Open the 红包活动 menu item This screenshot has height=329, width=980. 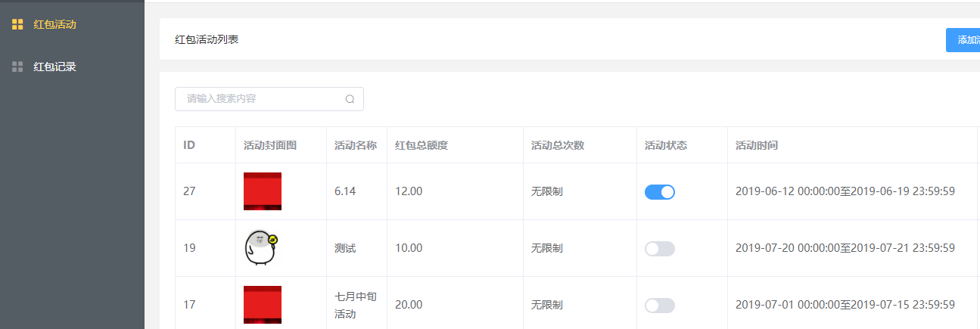pyautogui.click(x=54, y=24)
